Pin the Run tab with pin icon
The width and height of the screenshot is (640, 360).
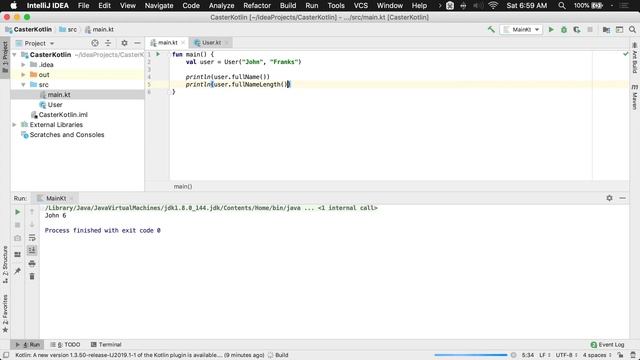(x=18, y=271)
